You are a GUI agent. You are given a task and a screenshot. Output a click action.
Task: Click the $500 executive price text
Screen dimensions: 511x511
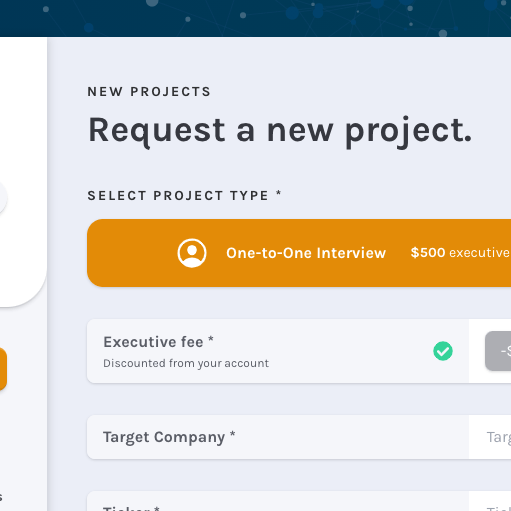coord(460,253)
